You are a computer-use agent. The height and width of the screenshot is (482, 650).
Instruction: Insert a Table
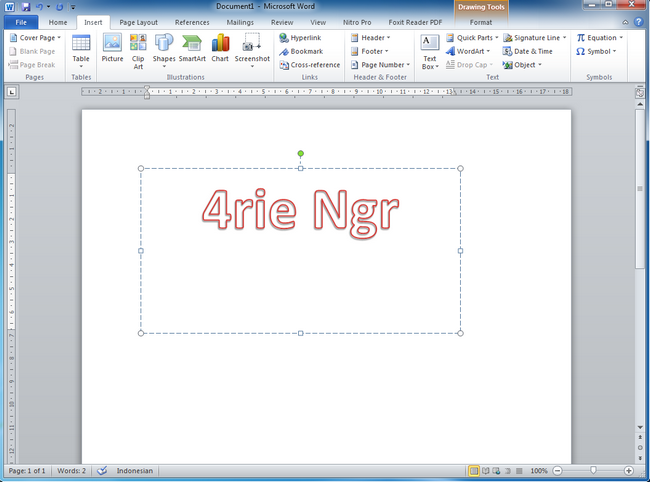point(81,51)
